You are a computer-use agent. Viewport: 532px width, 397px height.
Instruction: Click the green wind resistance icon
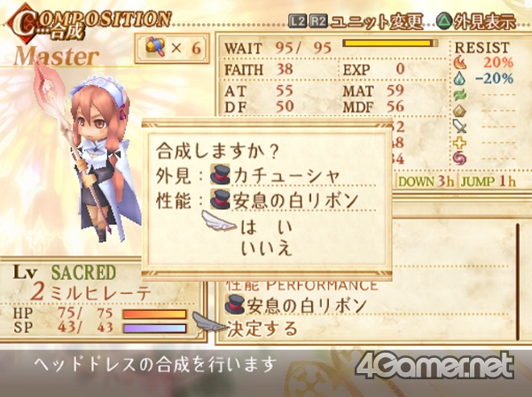[459, 95]
